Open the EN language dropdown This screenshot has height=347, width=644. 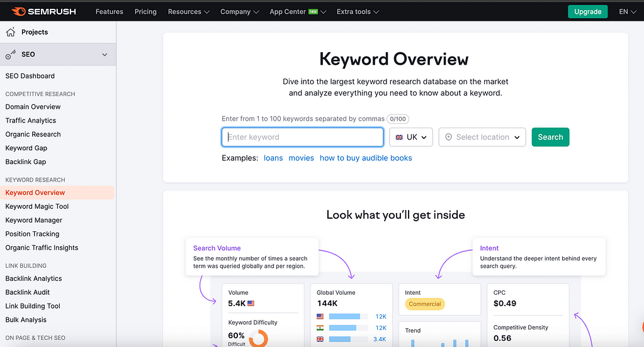coord(627,12)
